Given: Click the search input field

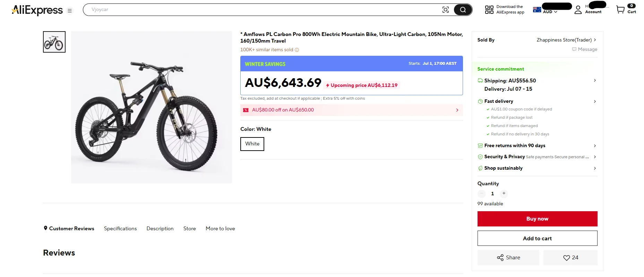Looking at the screenshot, I should 264,10.
